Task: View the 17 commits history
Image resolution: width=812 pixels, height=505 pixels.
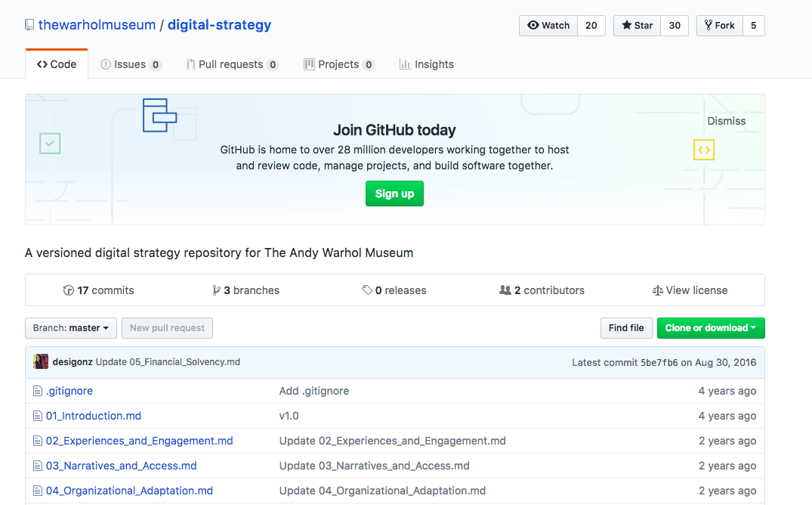Action: click(x=98, y=290)
